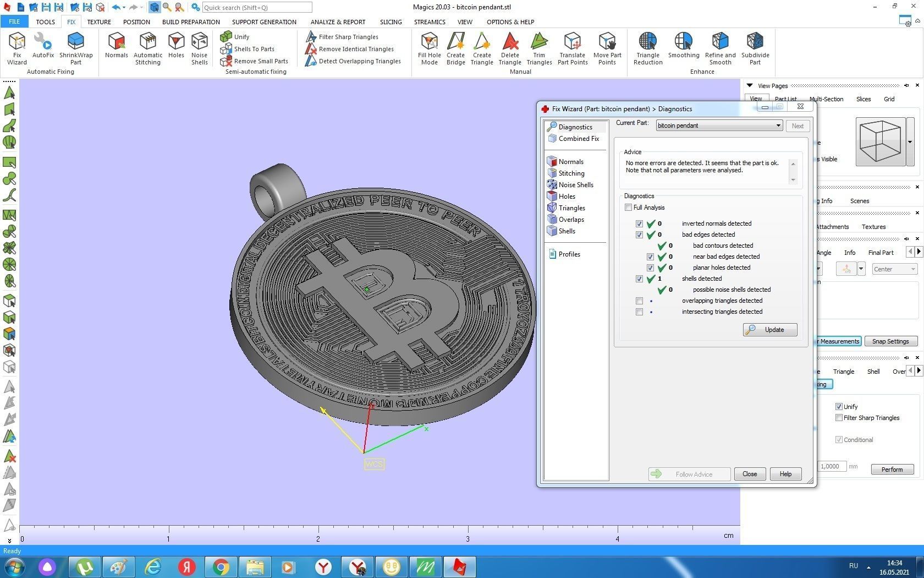Open Google Chrome from taskbar
Screen dimensions: 924x578
[221, 566]
